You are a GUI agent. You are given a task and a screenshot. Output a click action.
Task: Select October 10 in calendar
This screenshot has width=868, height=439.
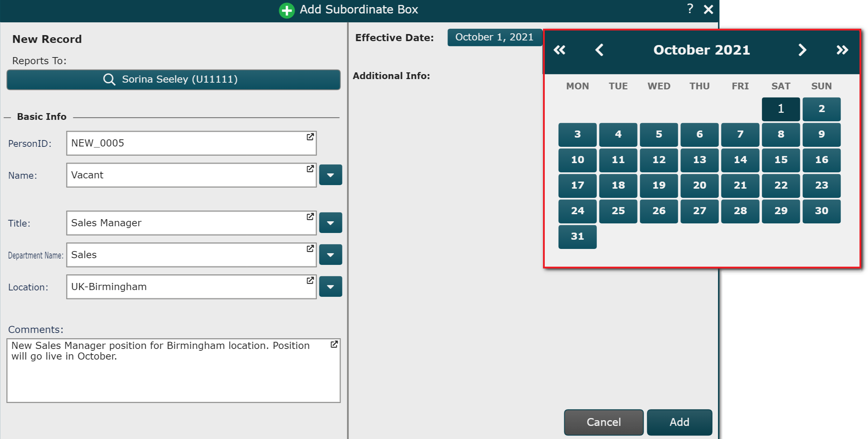[577, 160]
